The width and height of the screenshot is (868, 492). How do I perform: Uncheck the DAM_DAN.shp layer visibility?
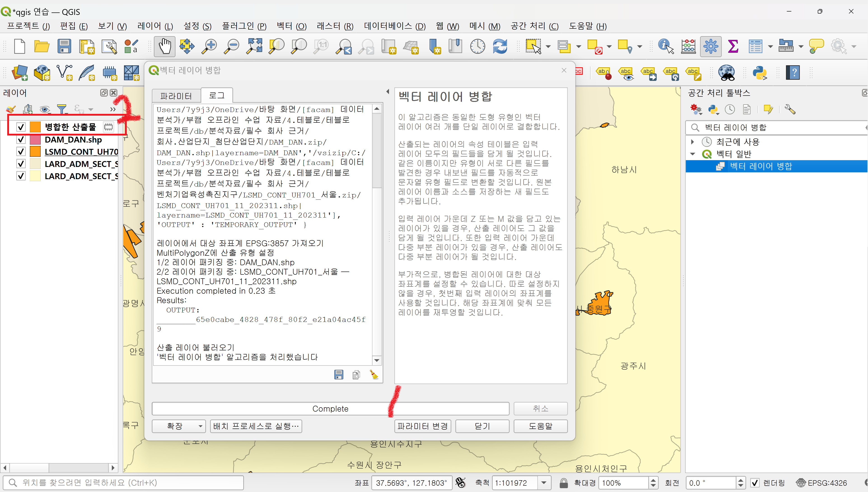click(x=21, y=140)
